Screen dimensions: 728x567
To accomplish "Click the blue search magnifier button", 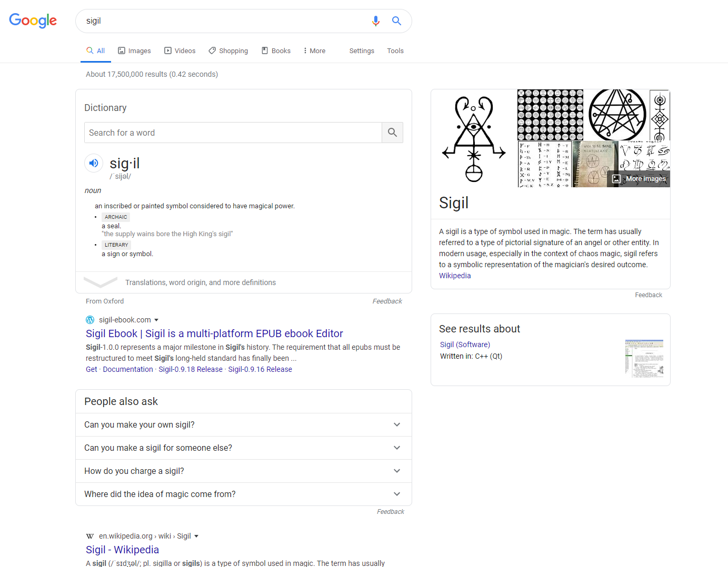I will [396, 21].
